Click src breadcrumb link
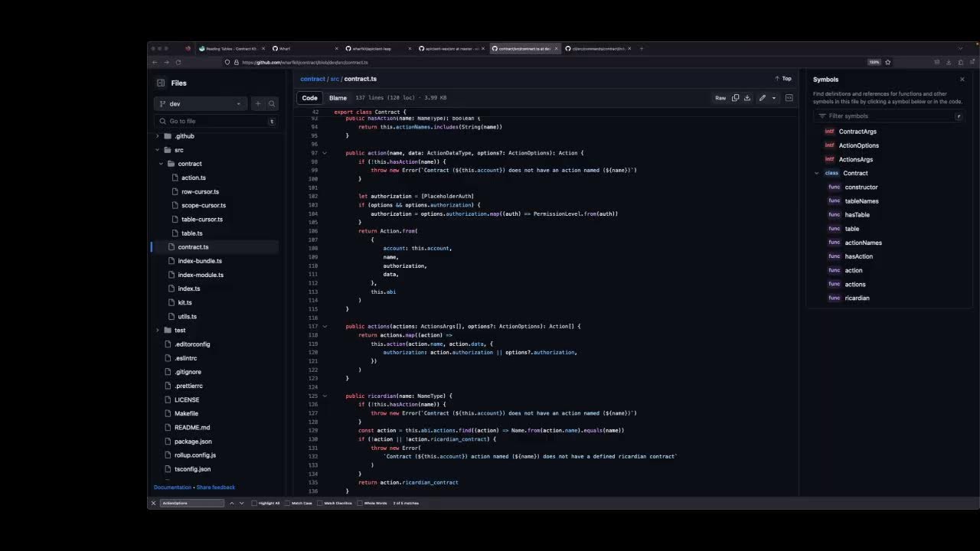This screenshot has height=551, width=980. [x=335, y=79]
